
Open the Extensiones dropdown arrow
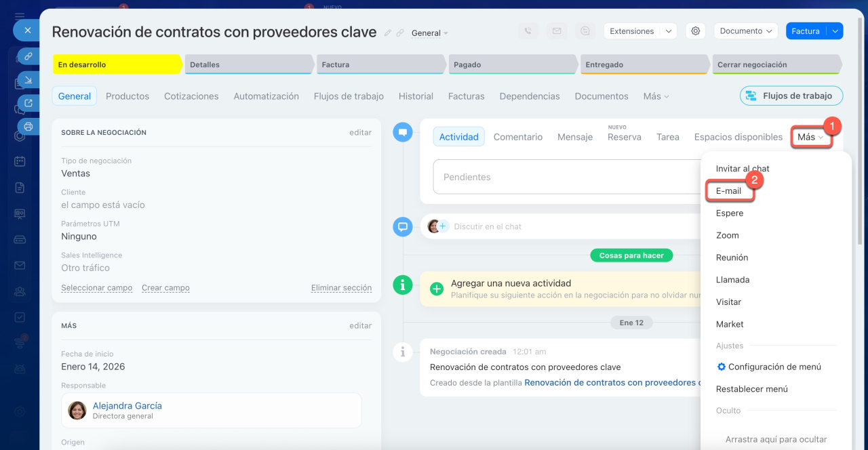(x=669, y=31)
